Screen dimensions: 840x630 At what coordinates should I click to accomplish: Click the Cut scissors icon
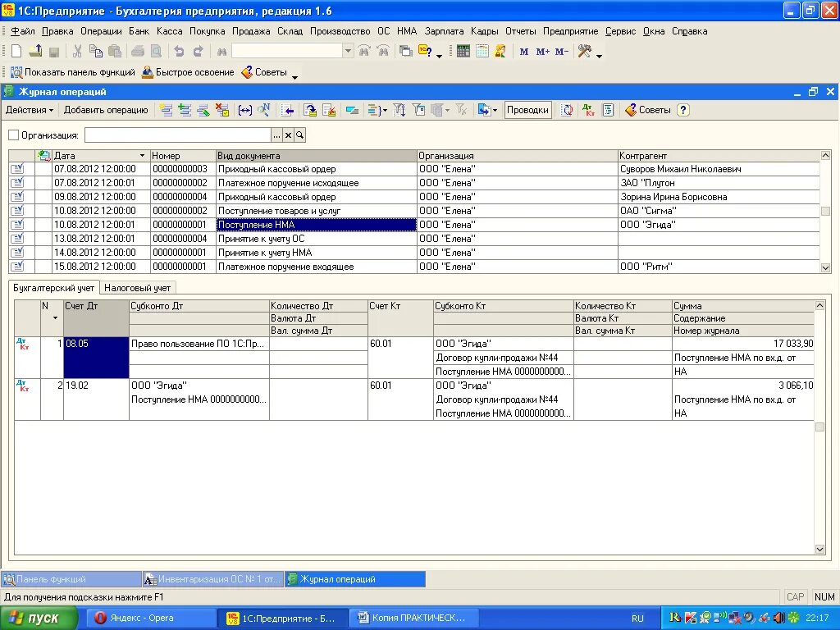pos(77,52)
